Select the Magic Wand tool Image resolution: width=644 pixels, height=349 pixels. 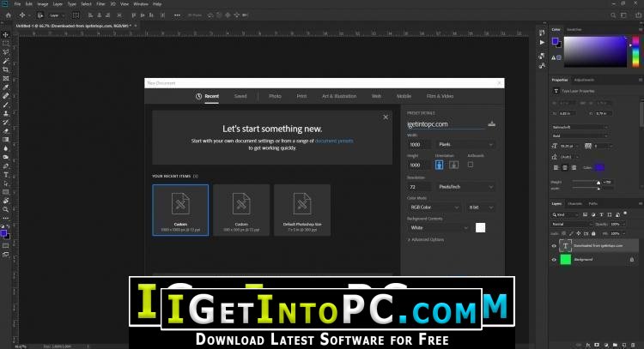(6, 61)
